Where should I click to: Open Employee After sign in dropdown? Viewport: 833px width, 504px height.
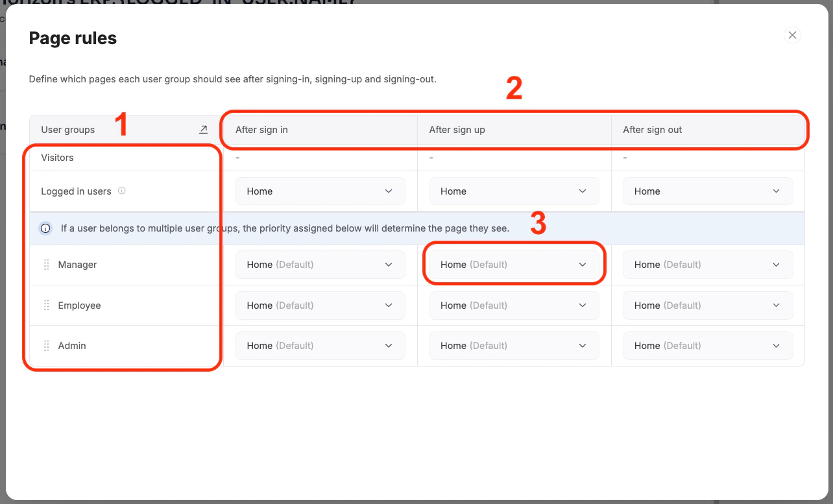320,306
